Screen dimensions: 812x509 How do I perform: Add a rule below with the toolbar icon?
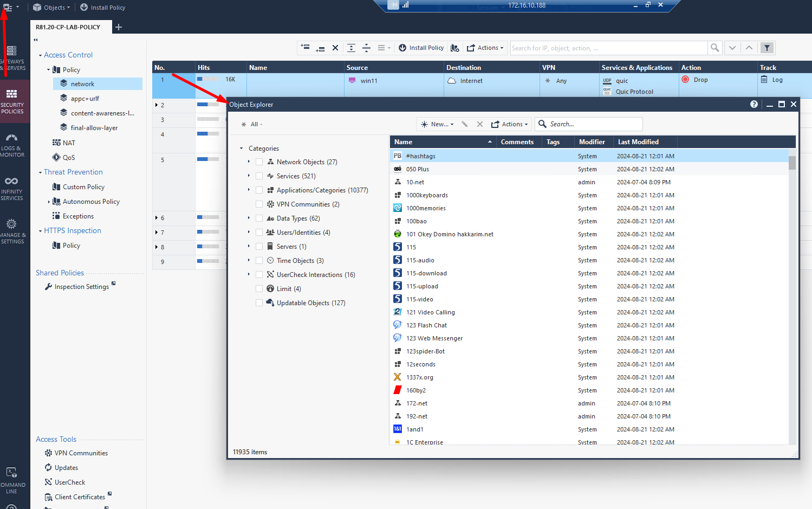320,48
